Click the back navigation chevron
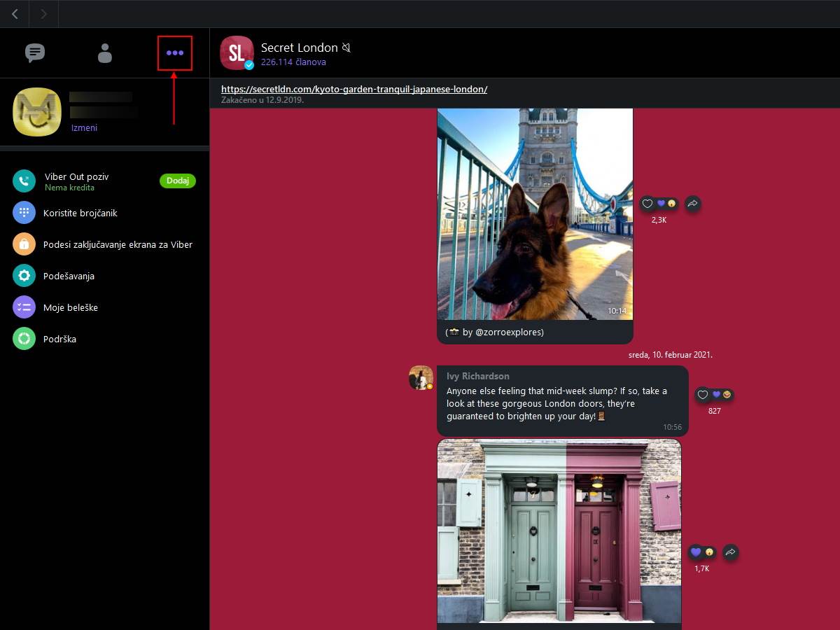 (x=14, y=13)
